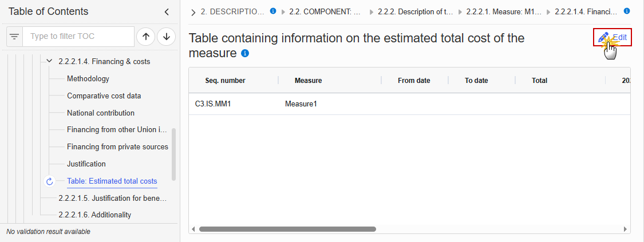
Task: Expand breadcrumb chevron before 2. DESCRIPTION
Action: pyautogui.click(x=193, y=11)
